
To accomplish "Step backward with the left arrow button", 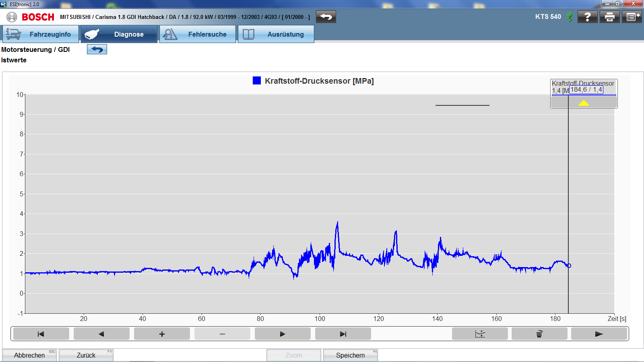I will (101, 334).
